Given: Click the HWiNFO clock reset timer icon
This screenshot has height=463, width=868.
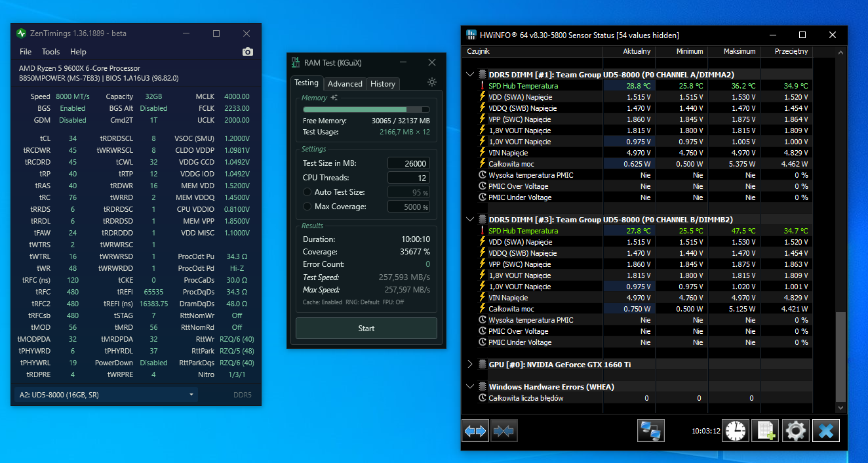Looking at the screenshot, I should click(735, 431).
